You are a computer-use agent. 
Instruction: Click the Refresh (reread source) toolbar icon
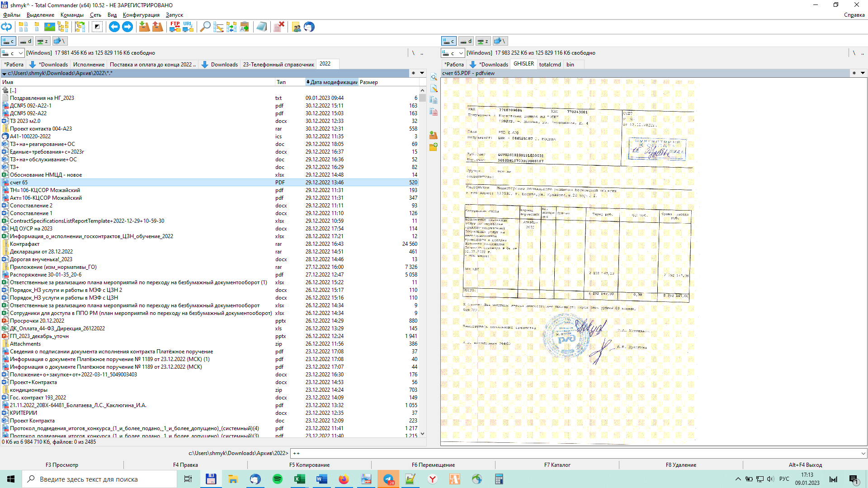pyautogui.click(x=6, y=27)
